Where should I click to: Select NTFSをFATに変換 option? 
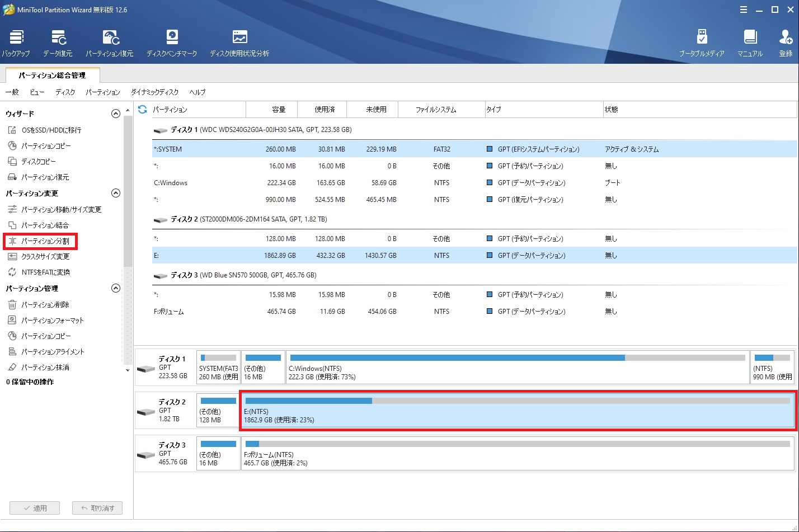pos(39,272)
